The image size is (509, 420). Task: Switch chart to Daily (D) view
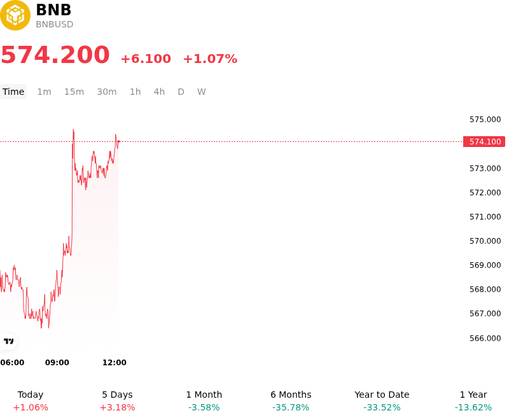click(x=181, y=92)
